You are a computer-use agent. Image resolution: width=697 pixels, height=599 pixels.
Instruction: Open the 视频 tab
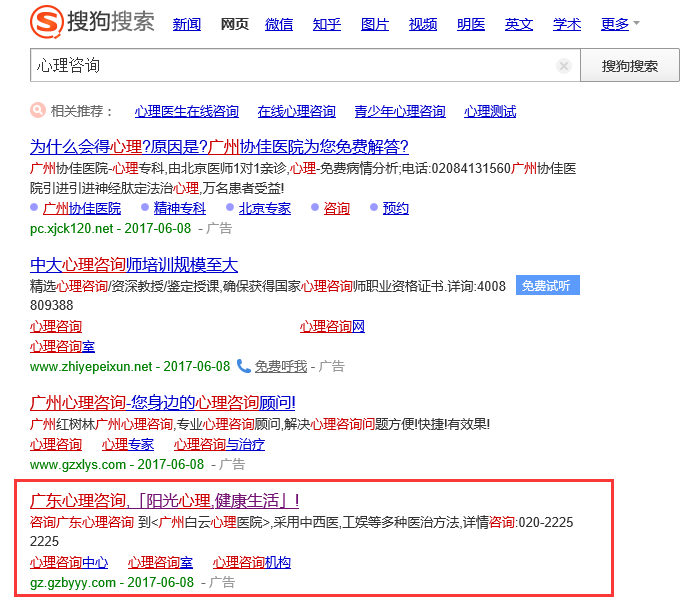click(423, 24)
